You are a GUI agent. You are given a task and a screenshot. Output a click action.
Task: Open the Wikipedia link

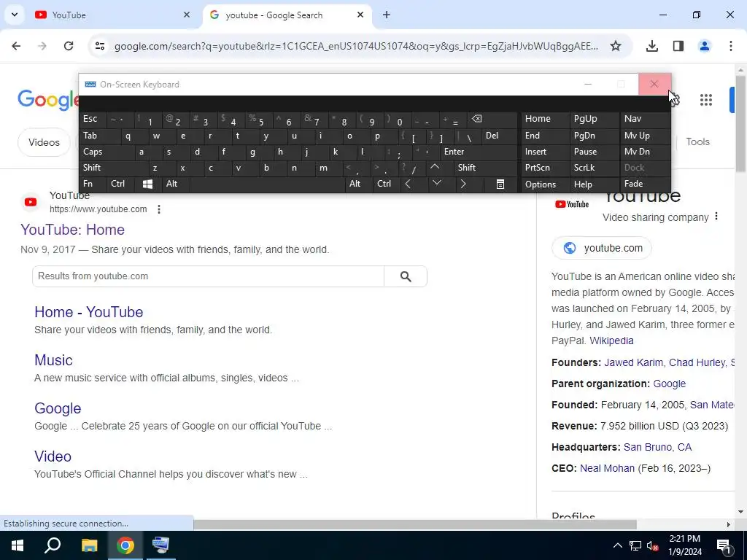point(611,341)
